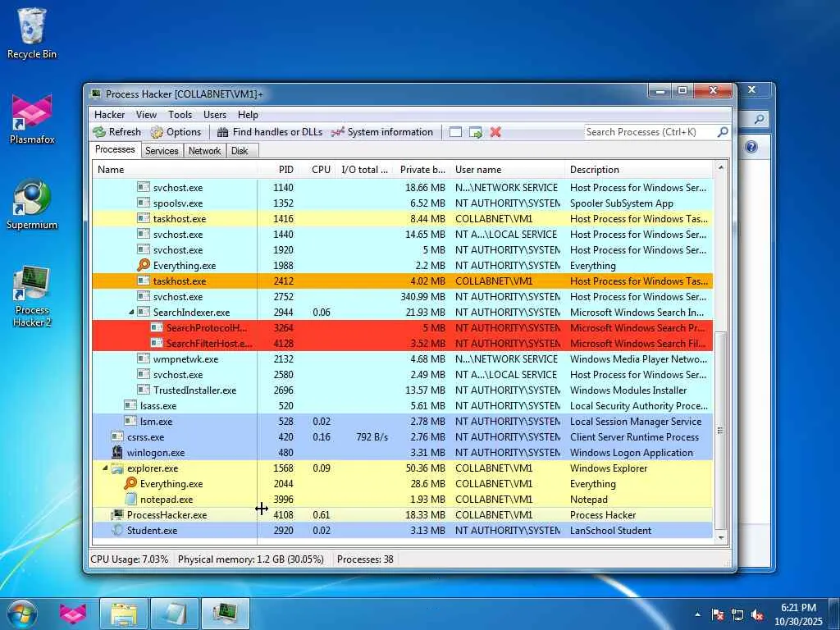
Task: Click the network tray icon
Action: coord(737,615)
